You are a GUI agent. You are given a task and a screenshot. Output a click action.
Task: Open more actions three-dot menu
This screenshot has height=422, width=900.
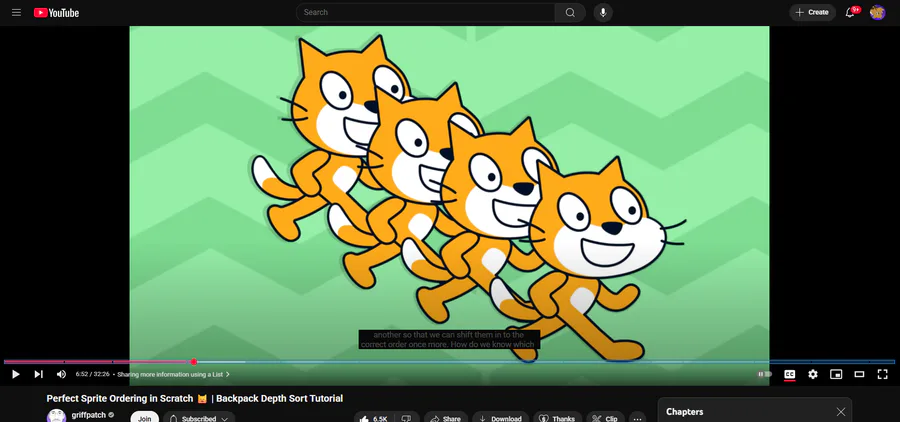(x=637, y=418)
